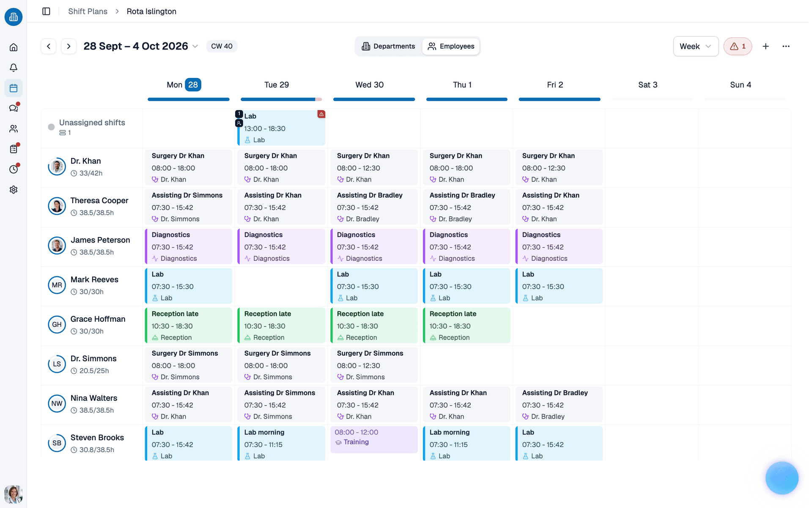Open Nina Walters' Friday Assisting Dr Bradley shift

tap(559, 404)
